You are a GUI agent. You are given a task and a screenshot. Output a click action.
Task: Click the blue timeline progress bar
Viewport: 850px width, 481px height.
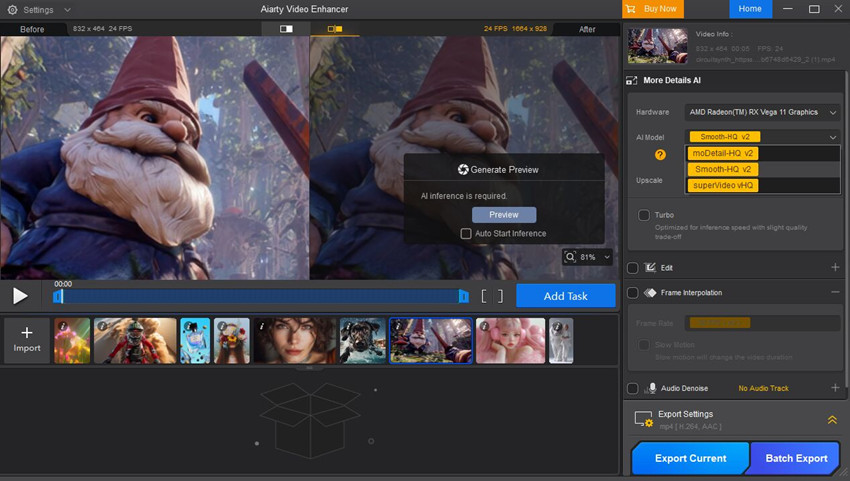261,296
